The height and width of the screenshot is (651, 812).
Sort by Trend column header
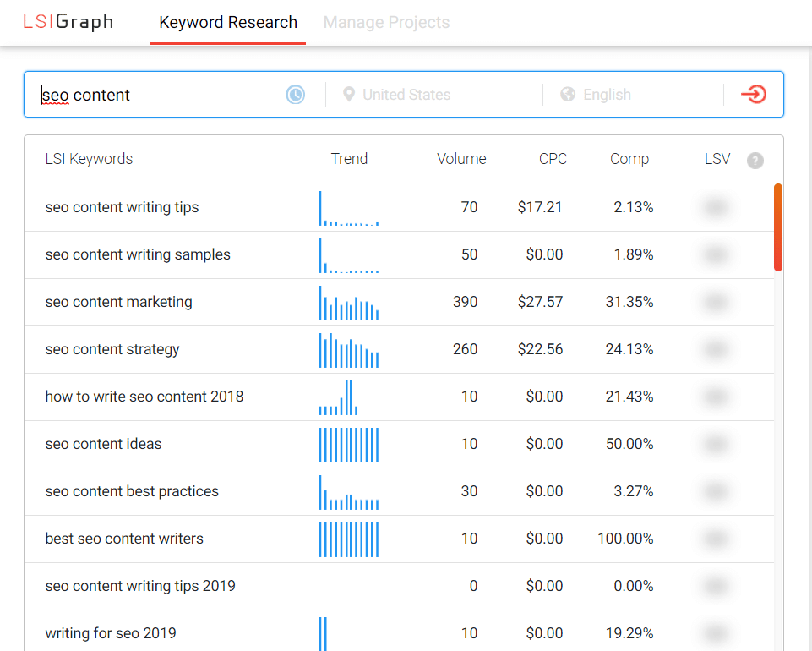349,159
